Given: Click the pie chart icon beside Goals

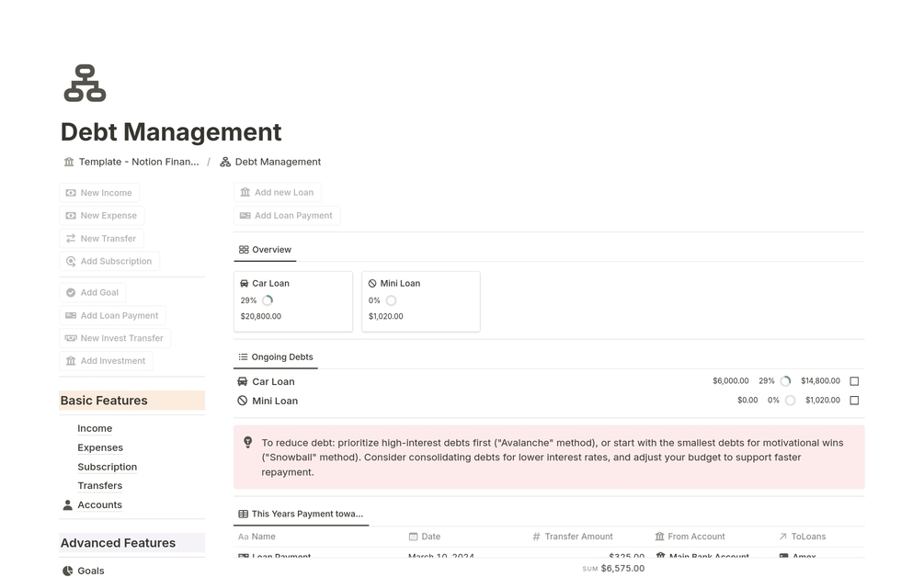Looking at the screenshot, I should click(x=68, y=571).
